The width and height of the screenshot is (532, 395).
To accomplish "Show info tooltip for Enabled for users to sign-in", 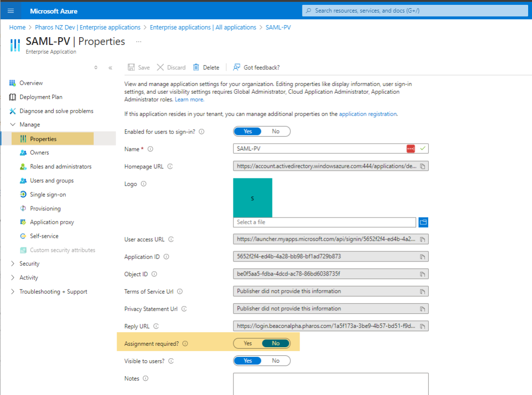I will coord(201,132).
